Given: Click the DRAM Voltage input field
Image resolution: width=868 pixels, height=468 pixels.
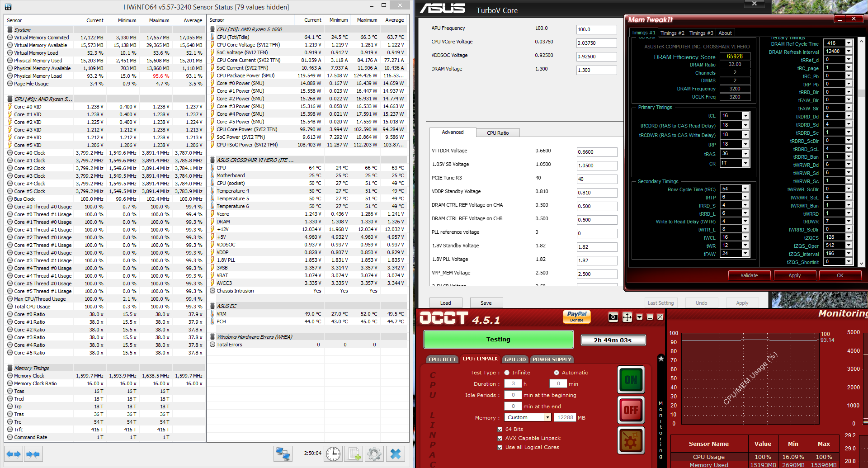Looking at the screenshot, I should [x=597, y=70].
